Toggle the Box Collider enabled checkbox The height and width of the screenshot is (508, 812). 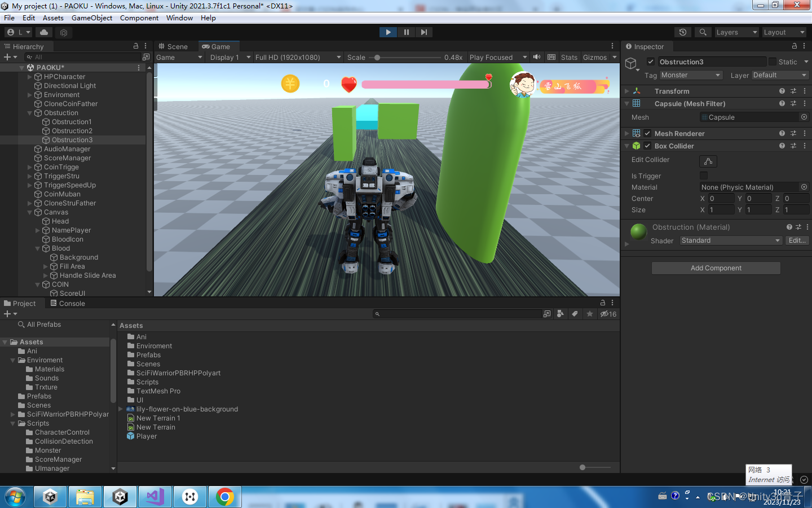pyautogui.click(x=647, y=146)
